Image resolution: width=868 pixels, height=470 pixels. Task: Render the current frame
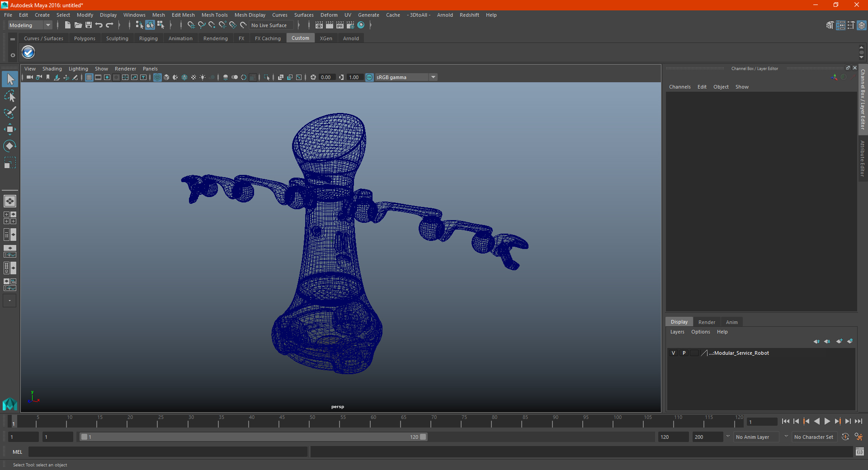[330, 25]
